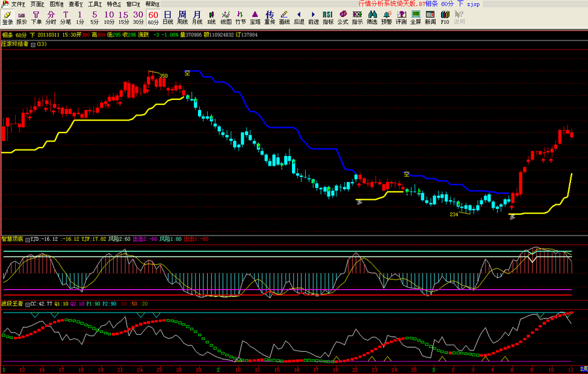Open the 报价 quotes view

click(22, 17)
